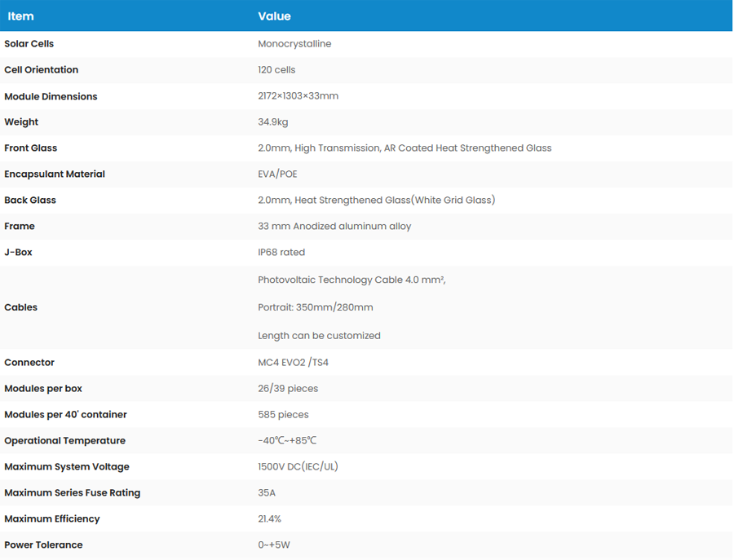The width and height of the screenshot is (734, 560).
Task: Click the Operational Temperature row label
Action: tap(65, 441)
